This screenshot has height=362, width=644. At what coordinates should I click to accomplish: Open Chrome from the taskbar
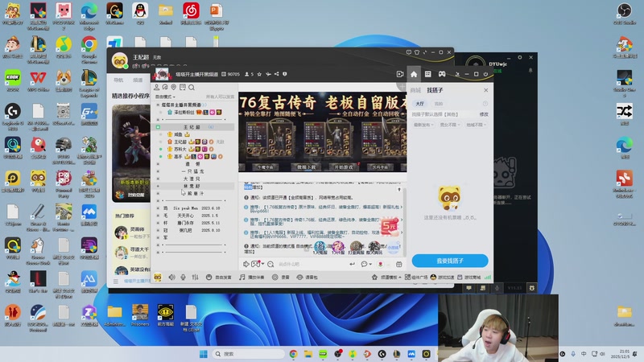293,354
